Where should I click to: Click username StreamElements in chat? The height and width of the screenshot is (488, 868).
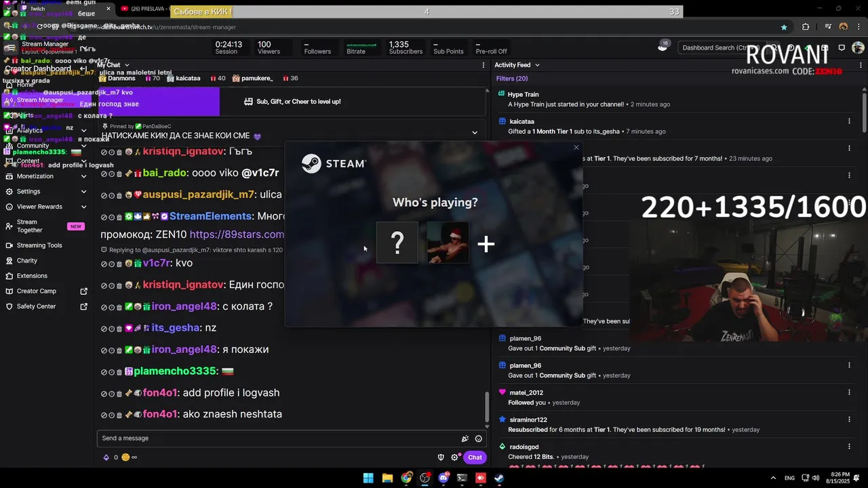[x=211, y=216]
